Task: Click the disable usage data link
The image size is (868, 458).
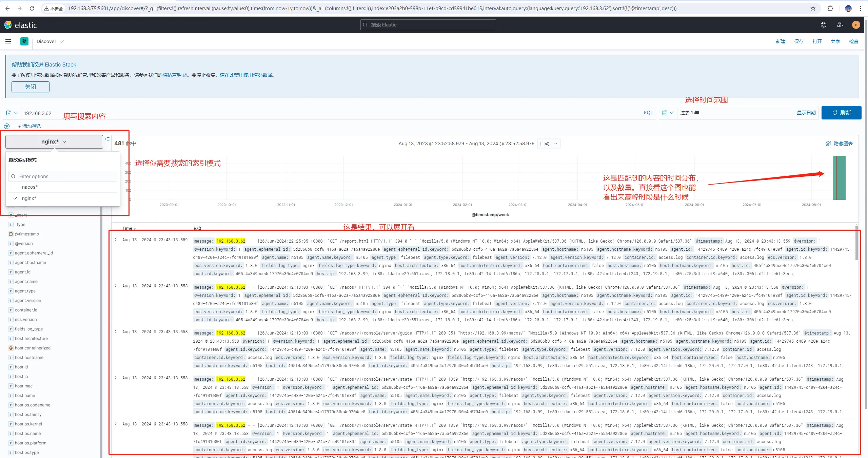Action: click(246, 75)
